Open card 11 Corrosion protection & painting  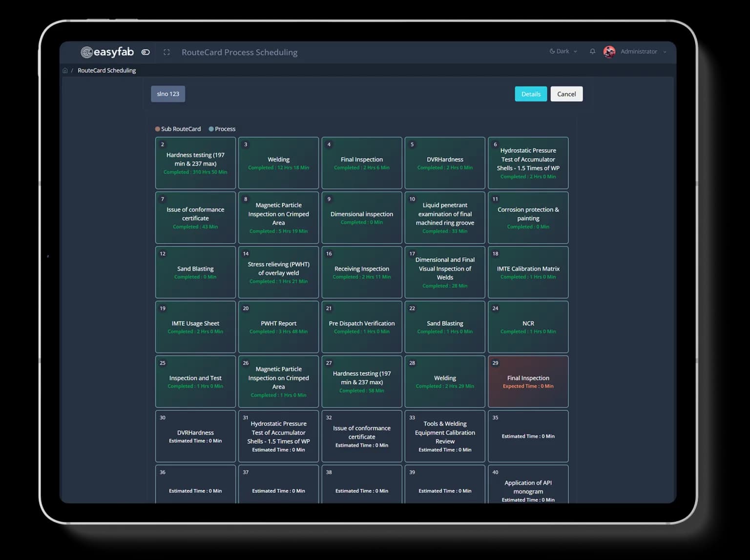528,218
